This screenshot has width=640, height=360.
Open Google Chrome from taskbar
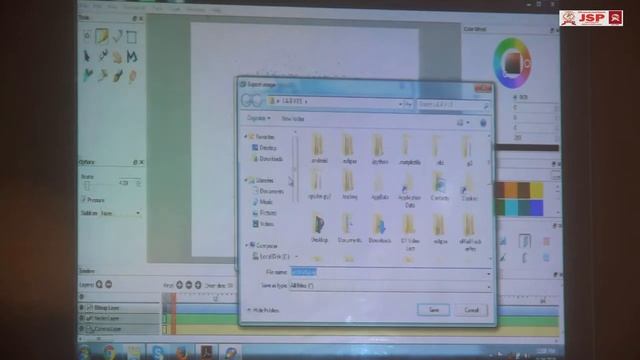pyautogui.click(x=109, y=352)
